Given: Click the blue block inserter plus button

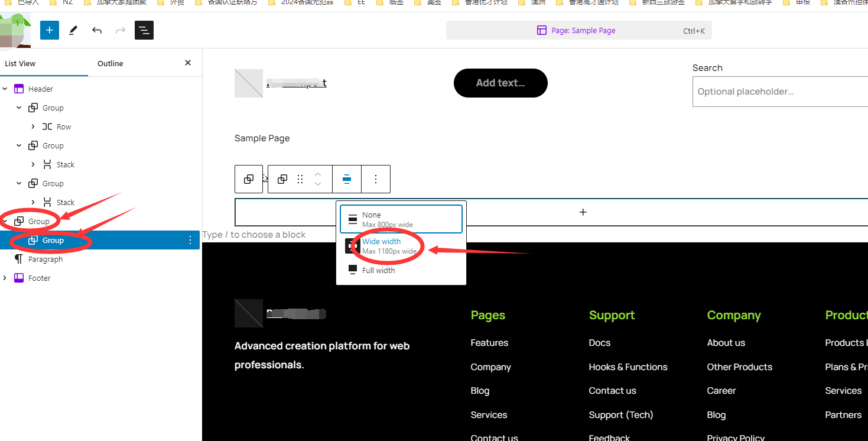Looking at the screenshot, I should (50, 30).
